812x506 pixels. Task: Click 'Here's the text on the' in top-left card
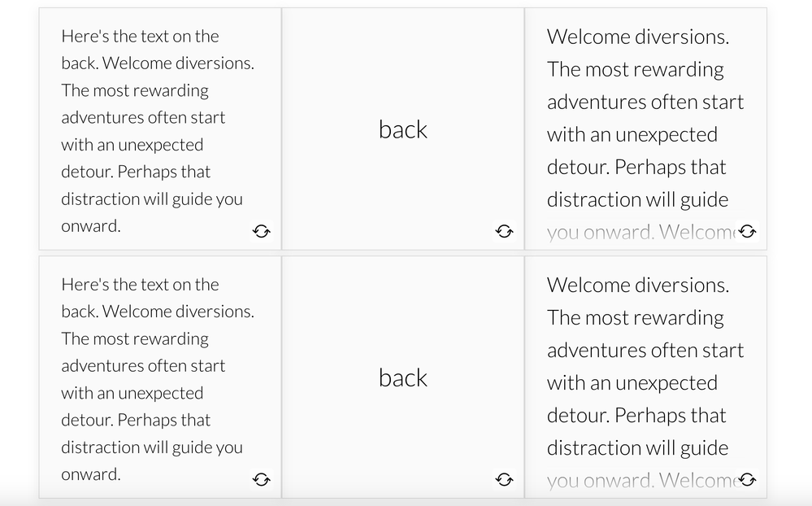coord(140,36)
